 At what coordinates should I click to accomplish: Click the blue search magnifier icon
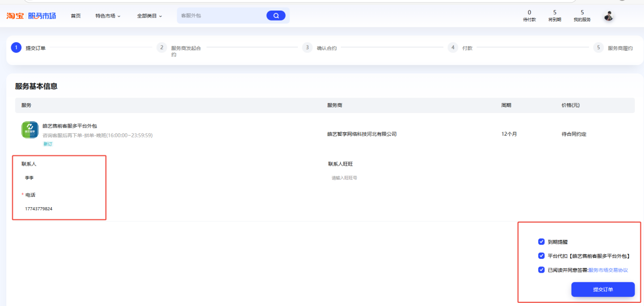click(x=275, y=15)
